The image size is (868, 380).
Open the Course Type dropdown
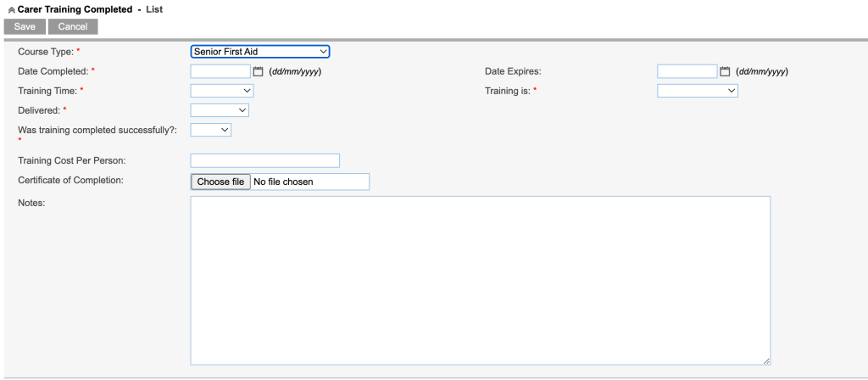260,52
